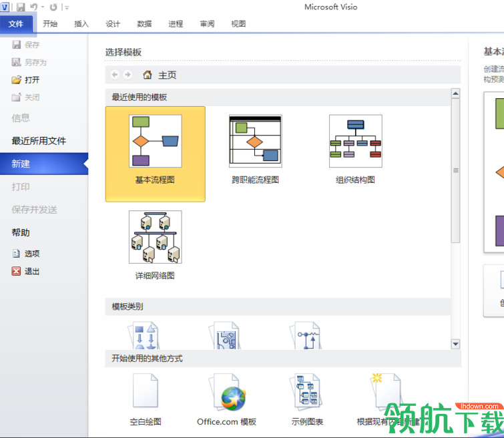Select the 详细网络图 template thumbnail
Screen dimensions: 504x438
(156, 237)
